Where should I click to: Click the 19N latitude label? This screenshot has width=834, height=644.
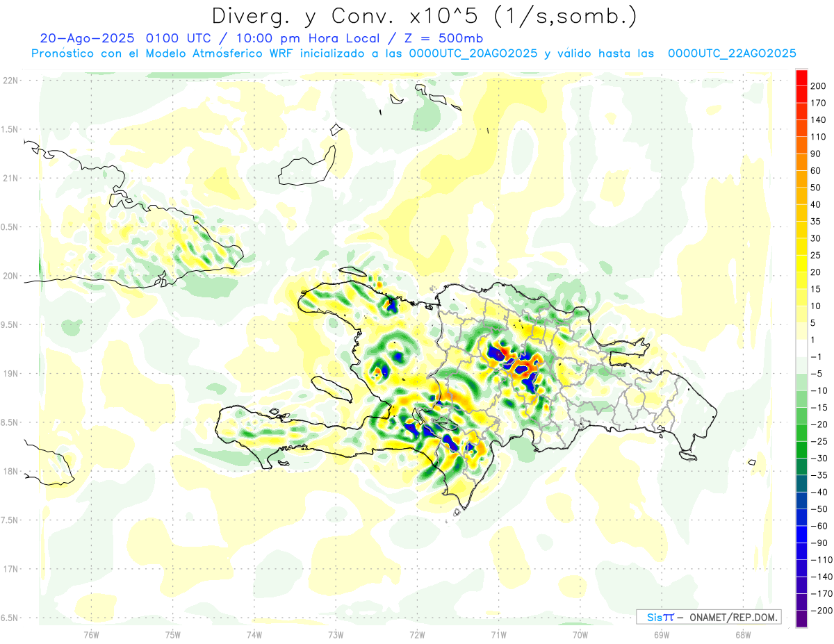pos(10,373)
